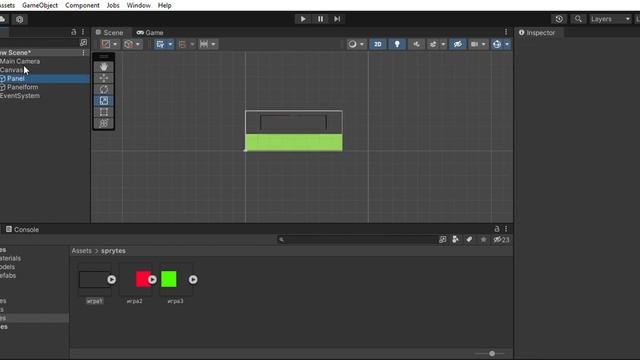The image size is (640, 360).
Task: Click the cloud services icon
Action: [x=2, y=19]
